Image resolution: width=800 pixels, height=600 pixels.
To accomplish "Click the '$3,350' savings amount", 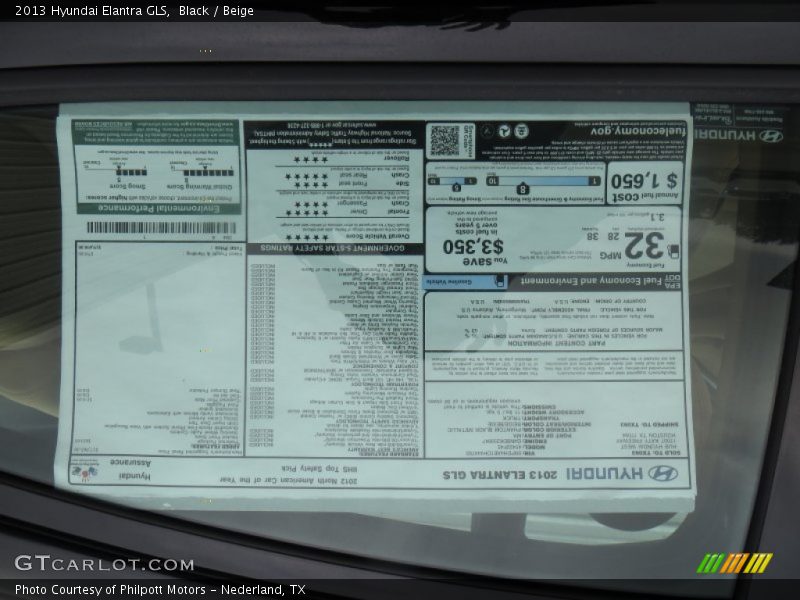I will coord(473,246).
